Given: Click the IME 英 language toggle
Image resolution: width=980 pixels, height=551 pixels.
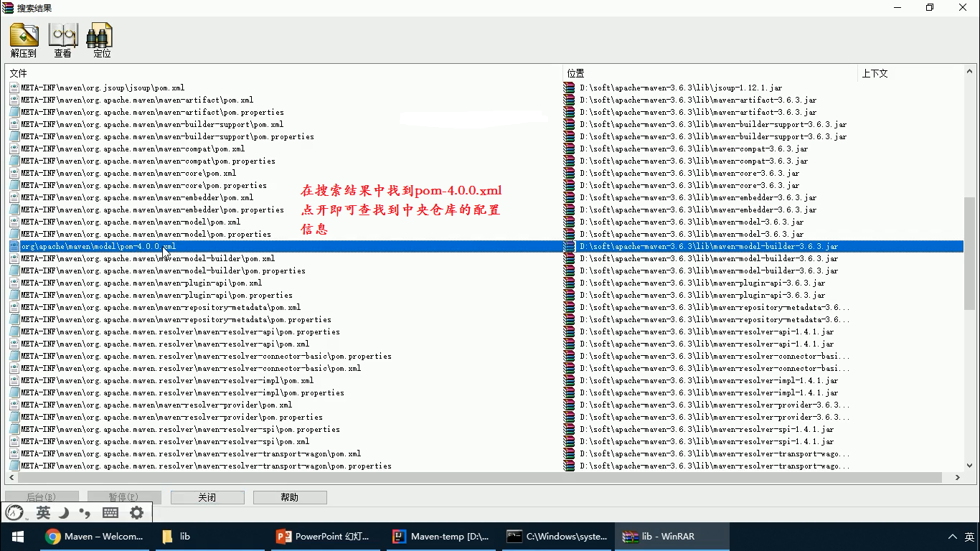Looking at the screenshot, I should point(43,512).
